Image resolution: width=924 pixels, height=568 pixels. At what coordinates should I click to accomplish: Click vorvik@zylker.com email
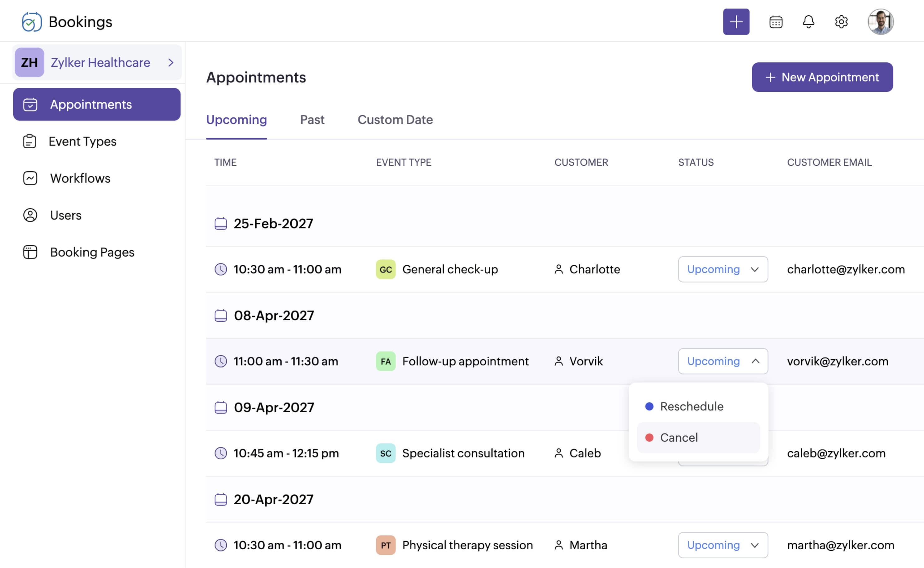coord(837,361)
